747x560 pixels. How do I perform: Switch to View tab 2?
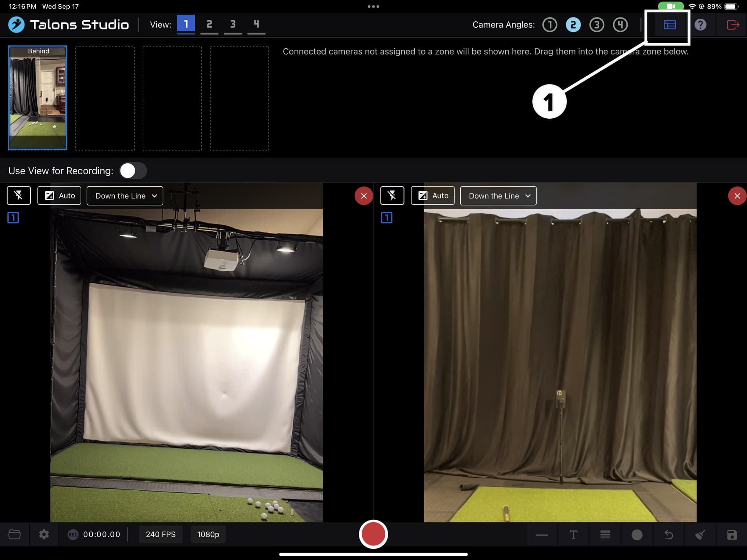[x=209, y=25]
